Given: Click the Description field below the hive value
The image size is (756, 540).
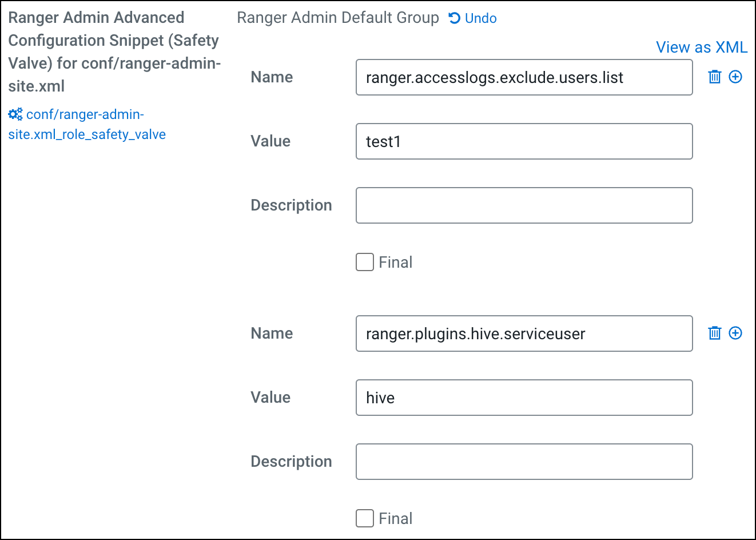Looking at the screenshot, I should tap(524, 461).
